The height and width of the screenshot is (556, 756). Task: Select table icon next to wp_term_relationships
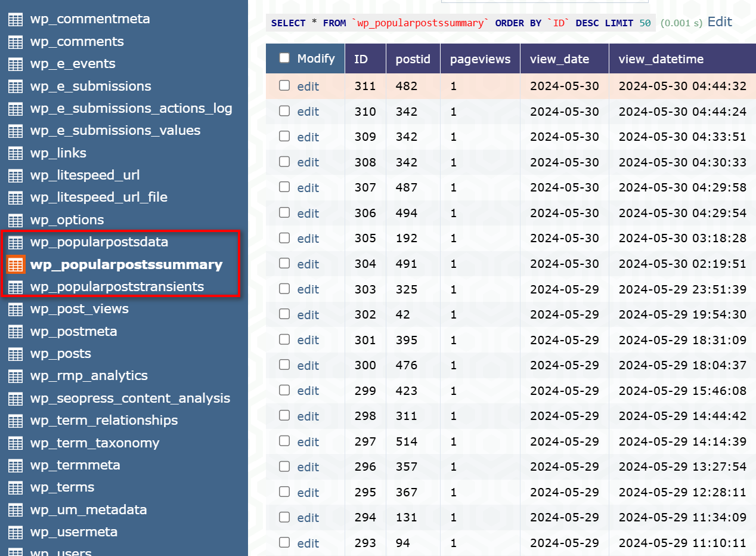tap(16, 421)
